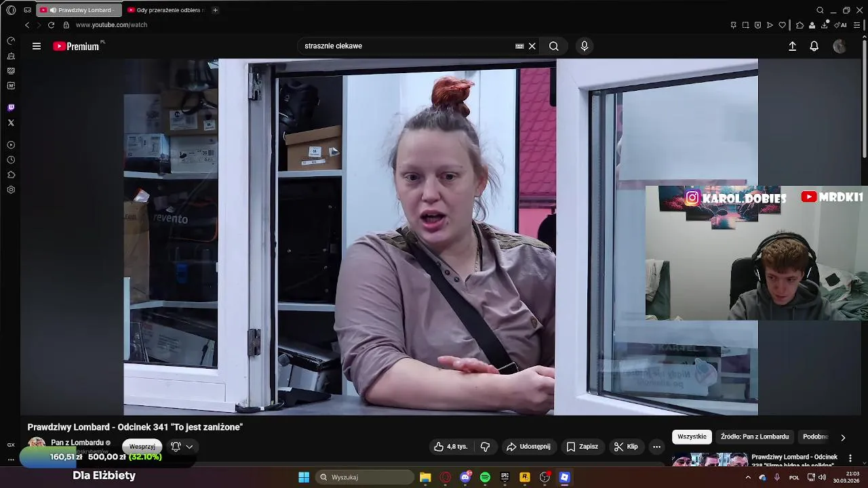Open Spotify from the taskbar

click(485, 477)
